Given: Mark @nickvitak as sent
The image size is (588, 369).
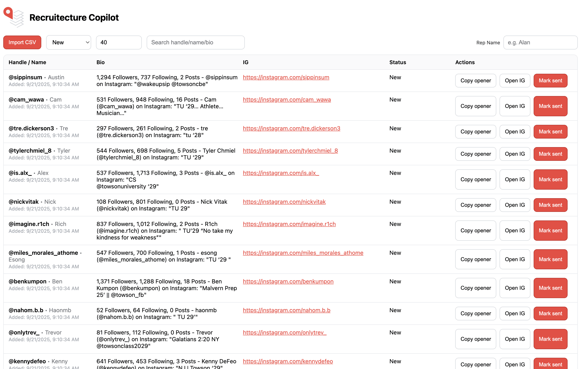Looking at the screenshot, I should click(550, 205).
